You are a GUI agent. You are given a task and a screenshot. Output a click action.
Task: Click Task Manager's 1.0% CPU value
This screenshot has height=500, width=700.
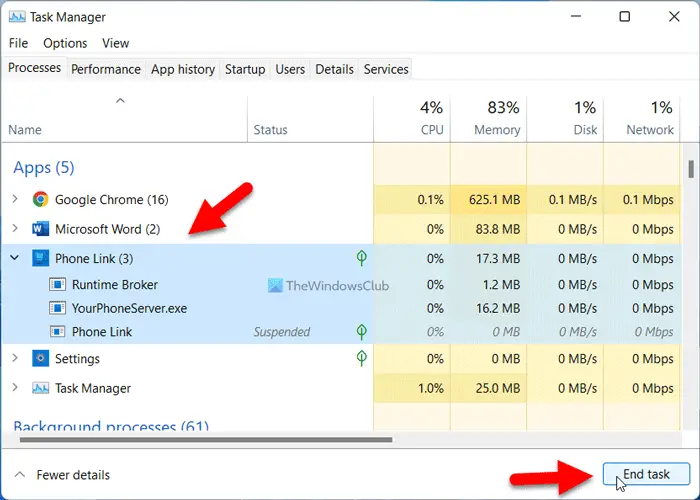431,388
